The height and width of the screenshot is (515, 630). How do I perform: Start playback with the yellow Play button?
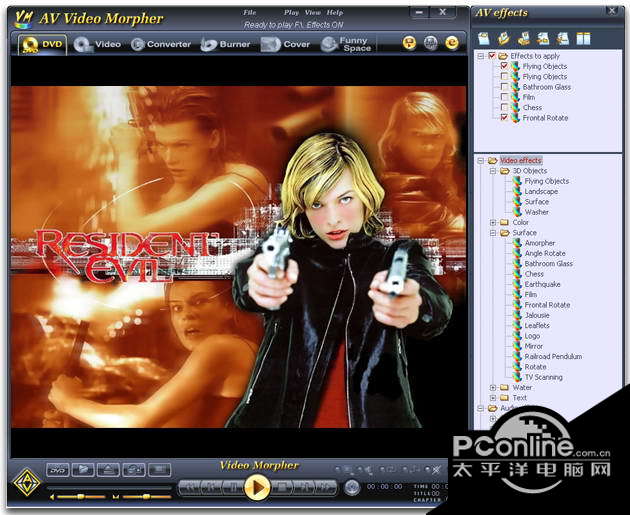coord(257,488)
